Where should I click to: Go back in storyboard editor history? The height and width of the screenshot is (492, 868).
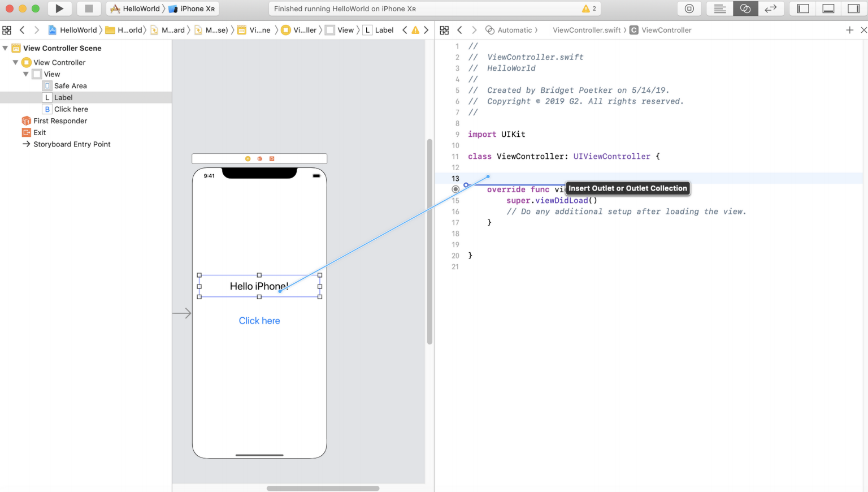22,30
